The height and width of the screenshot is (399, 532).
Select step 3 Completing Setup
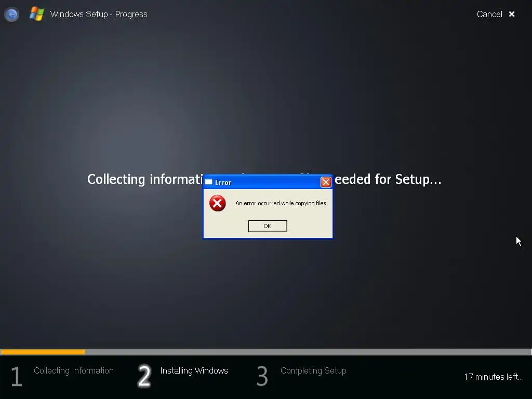(x=301, y=375)
